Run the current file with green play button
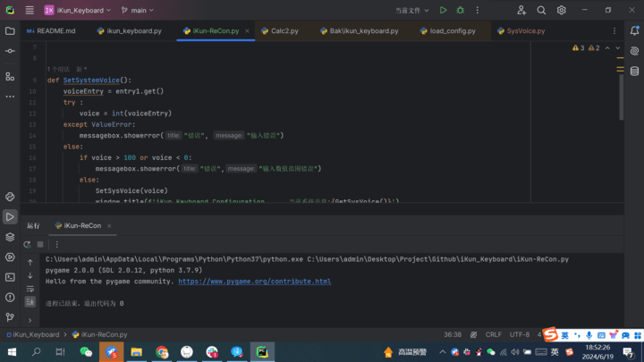Viewport: 644px width, 362px height. click(x=443, y=10)
